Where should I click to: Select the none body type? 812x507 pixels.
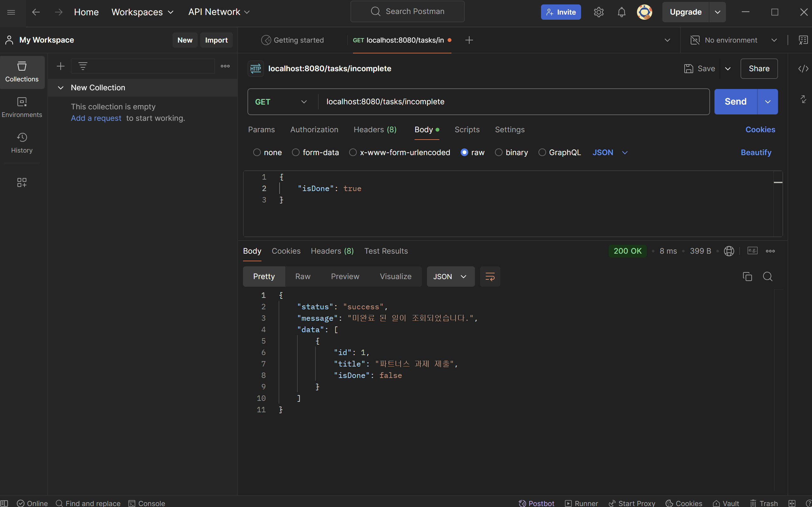pyautogui.click(x=257, y=153)
